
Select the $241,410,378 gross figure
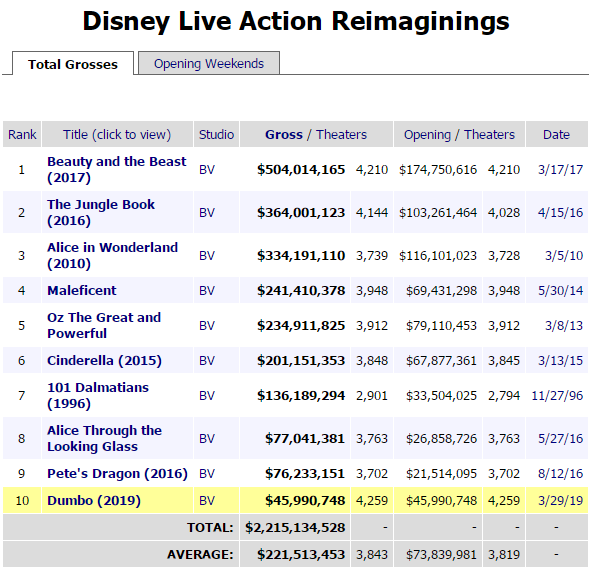(301, 290)
